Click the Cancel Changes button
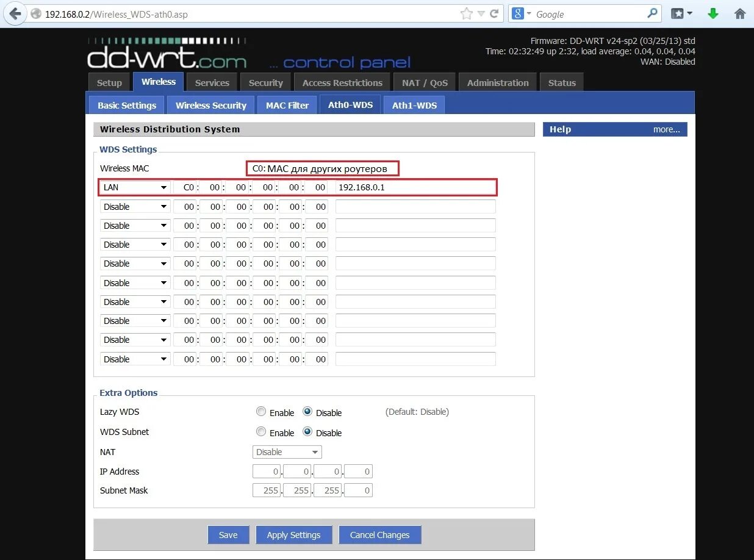This screenshot has height=560, width=754. 379,535
